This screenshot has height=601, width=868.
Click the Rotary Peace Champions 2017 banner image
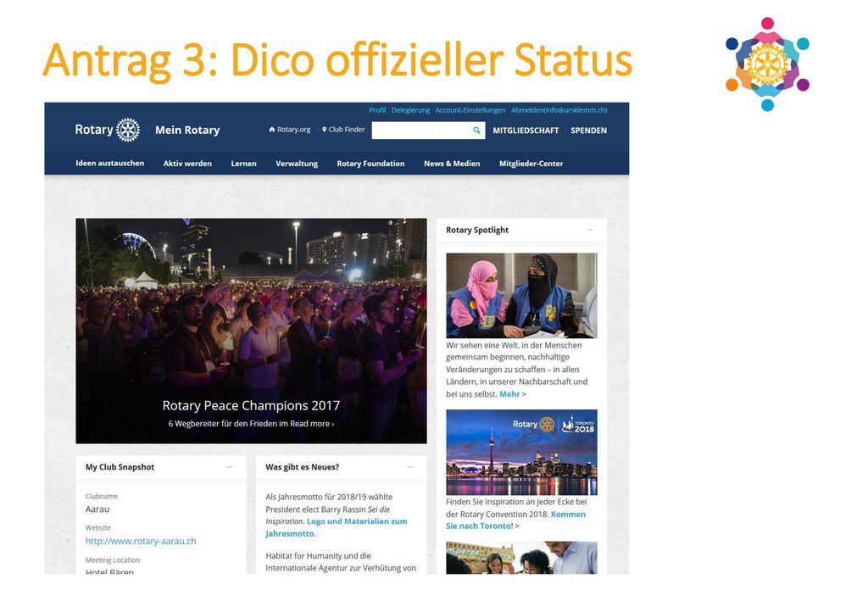(x=251, y=331)
